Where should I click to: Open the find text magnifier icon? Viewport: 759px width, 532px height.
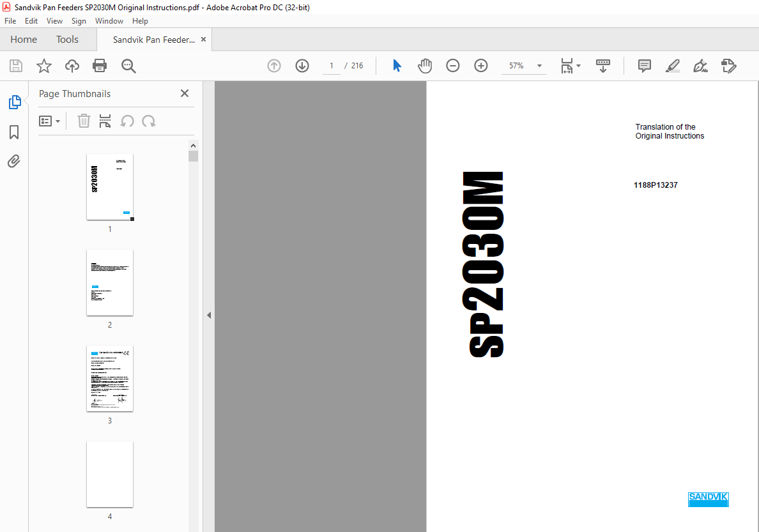point(128,66)
